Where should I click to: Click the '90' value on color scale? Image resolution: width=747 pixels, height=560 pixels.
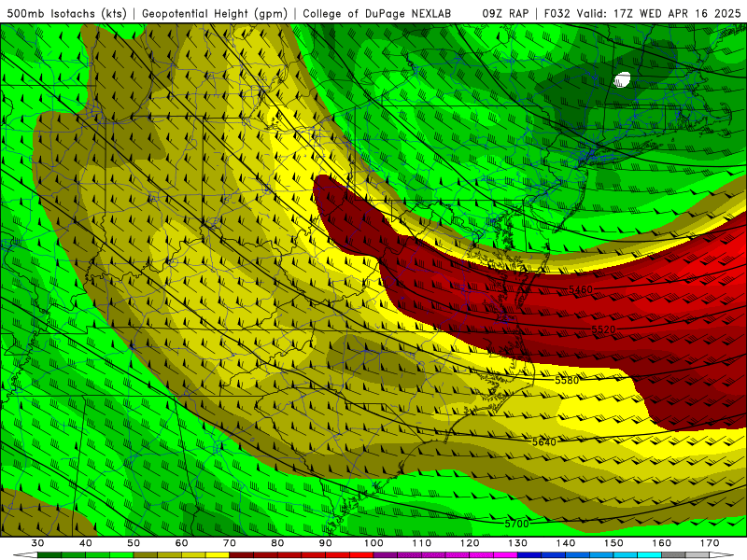(326, 543)
